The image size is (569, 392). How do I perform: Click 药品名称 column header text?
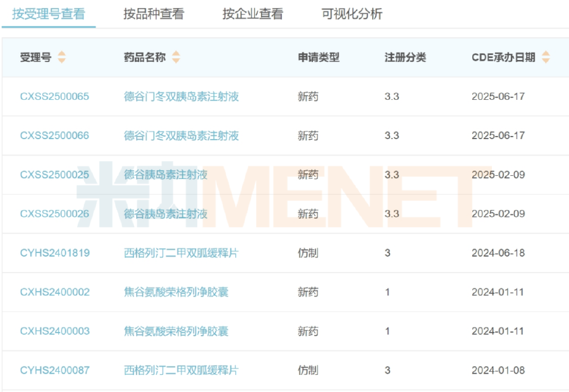click(145, 58)
